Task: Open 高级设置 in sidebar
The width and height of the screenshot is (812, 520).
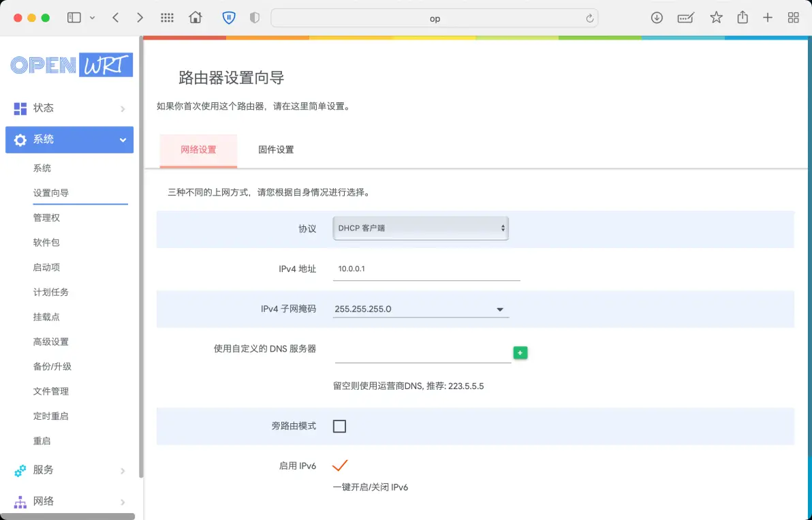Action: pos(50,342)
